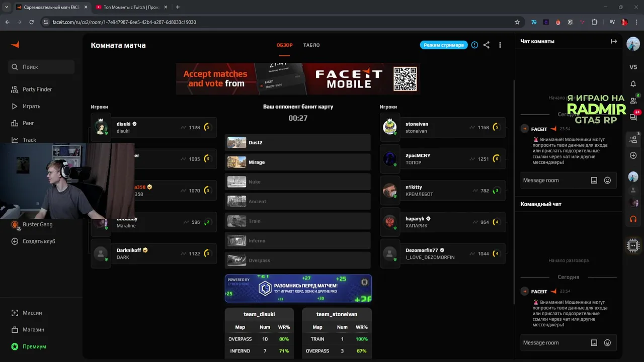Attach image in the team chat
644x362 pixels.
click(x=594, y=343)
